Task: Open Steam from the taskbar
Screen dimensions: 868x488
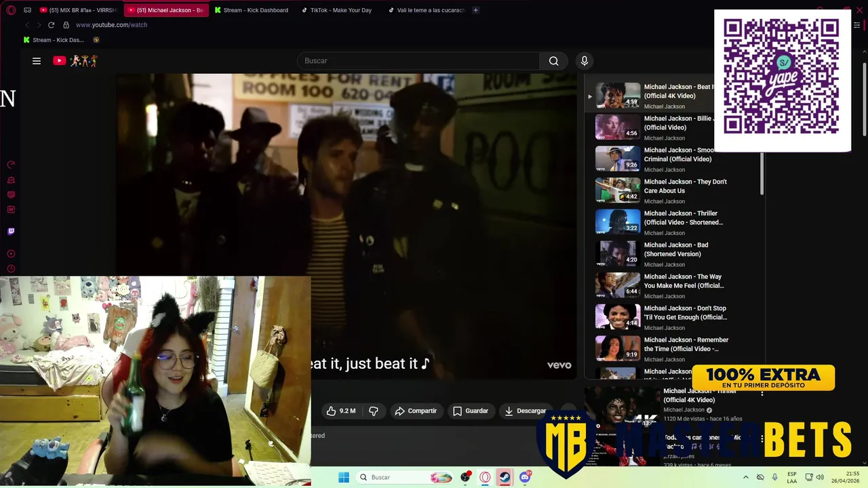Action: click(x=505, y=477)
